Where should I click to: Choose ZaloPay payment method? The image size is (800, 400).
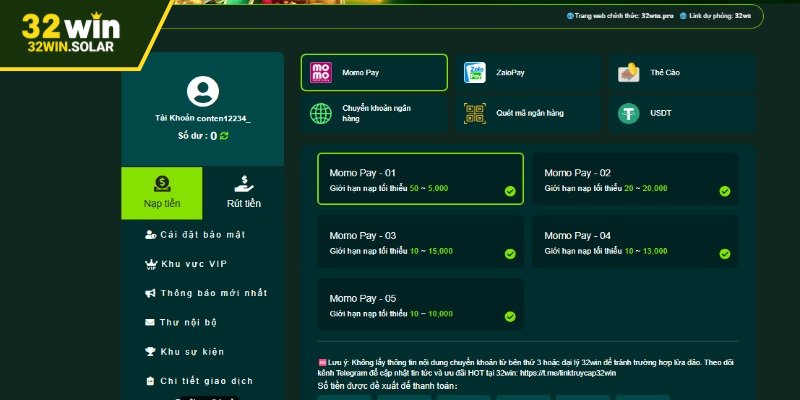click(528, 72)
